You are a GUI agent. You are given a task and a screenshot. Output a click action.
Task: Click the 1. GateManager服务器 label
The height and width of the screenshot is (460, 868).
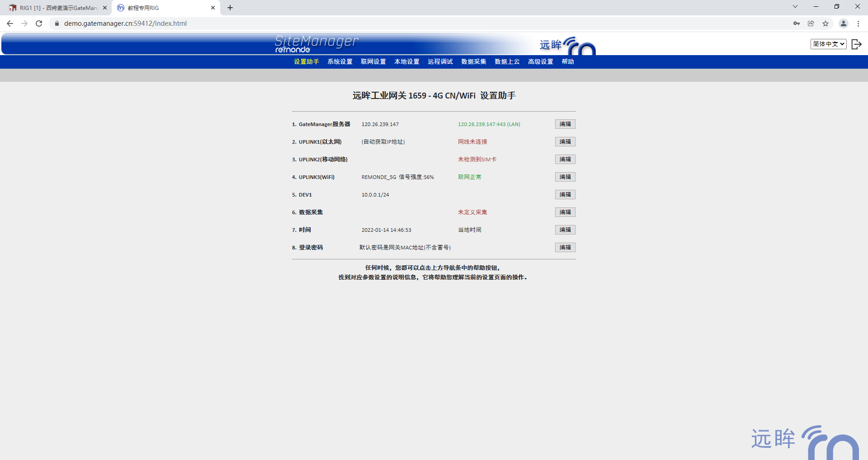pos(321,124)
